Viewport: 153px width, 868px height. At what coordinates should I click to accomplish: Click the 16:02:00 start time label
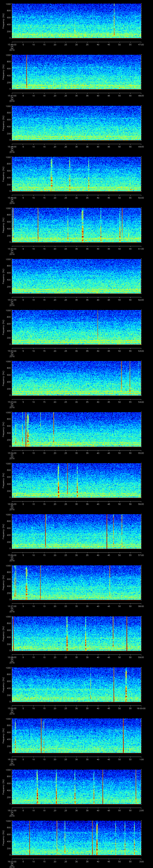(x=12, y=861)
